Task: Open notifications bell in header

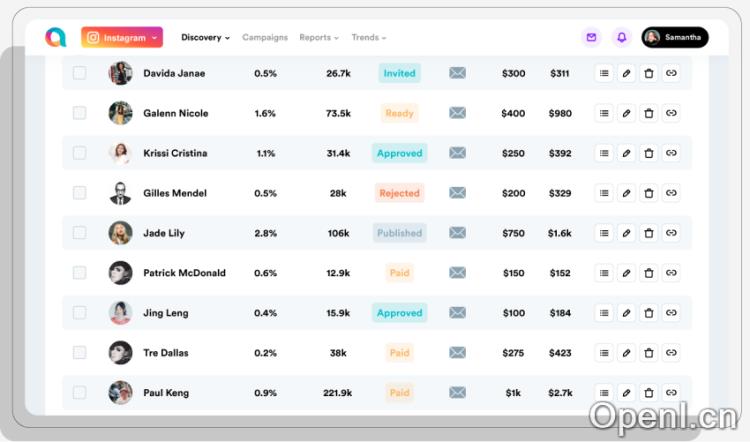Action: tap(621, 37)
